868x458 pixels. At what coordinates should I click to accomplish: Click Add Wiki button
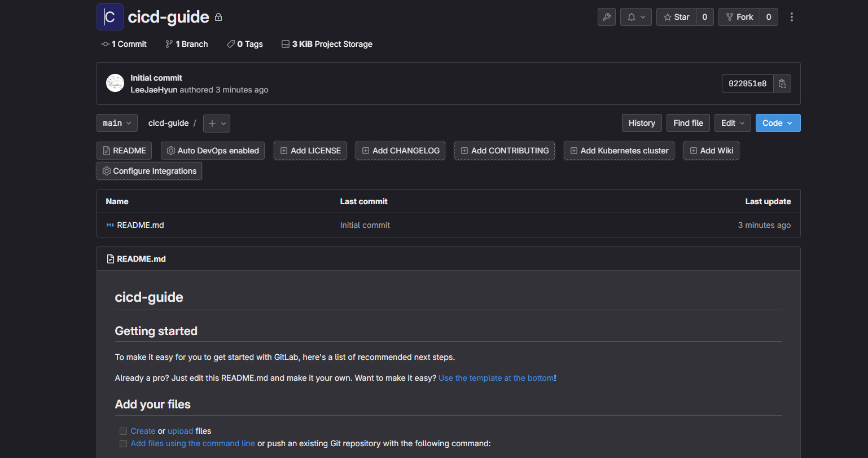(x=711, y=151)
